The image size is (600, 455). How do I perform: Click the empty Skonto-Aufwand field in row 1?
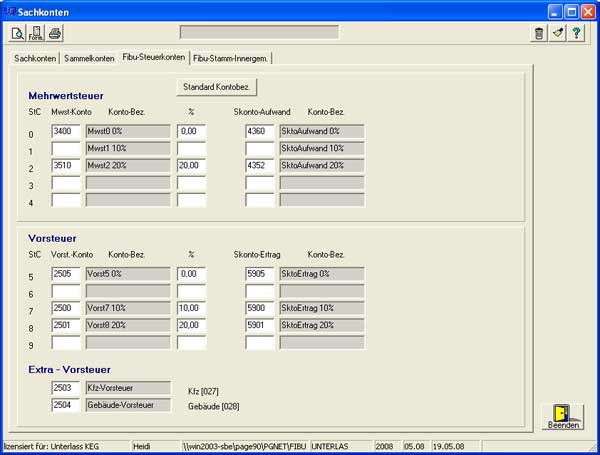260,148
